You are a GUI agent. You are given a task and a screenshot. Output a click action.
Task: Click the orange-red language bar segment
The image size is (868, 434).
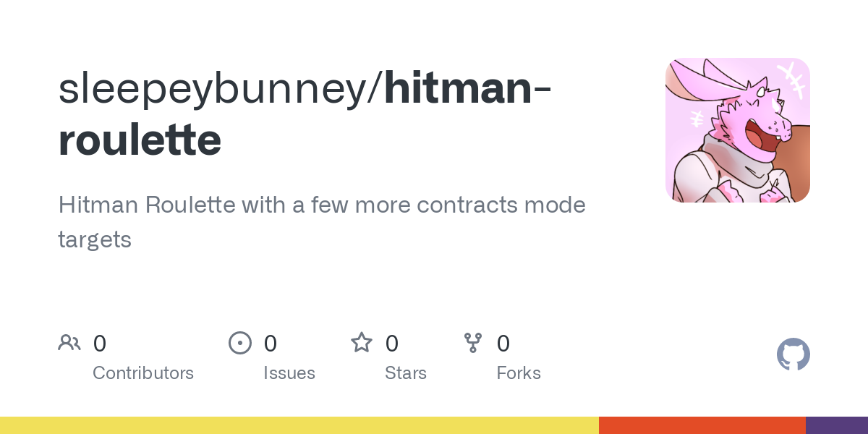click(702, 425)
